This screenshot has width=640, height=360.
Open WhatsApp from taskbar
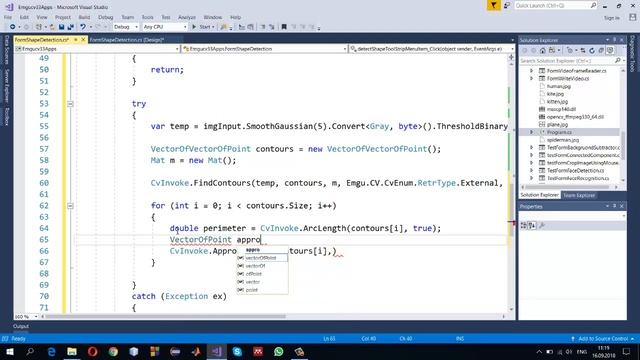279,351
